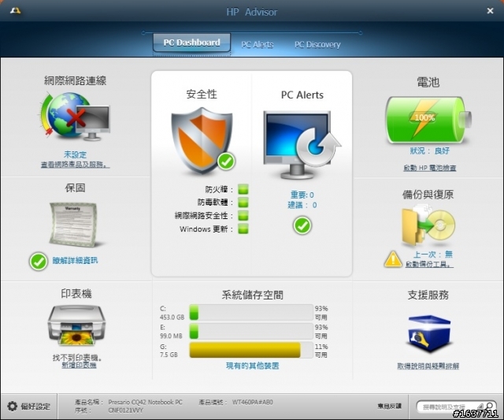Click the 意見反饋 feedback button
504x420 pixels.
point(390,406)
